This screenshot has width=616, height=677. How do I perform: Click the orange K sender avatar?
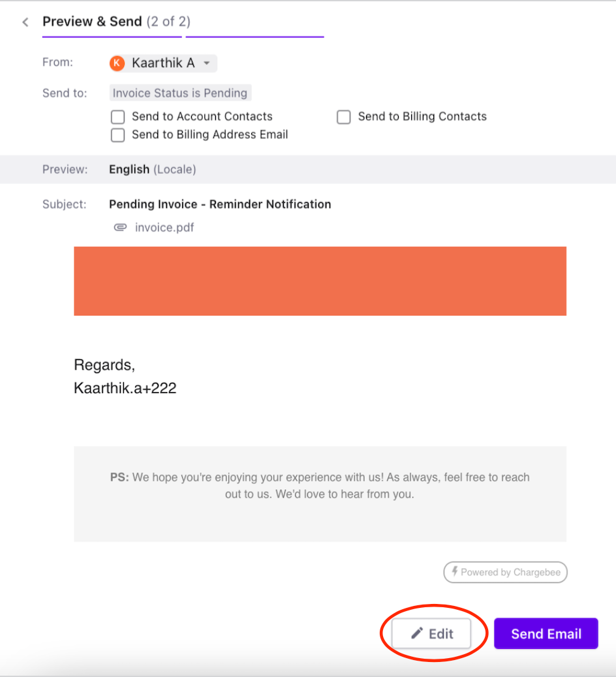click(x=117, y=63)
